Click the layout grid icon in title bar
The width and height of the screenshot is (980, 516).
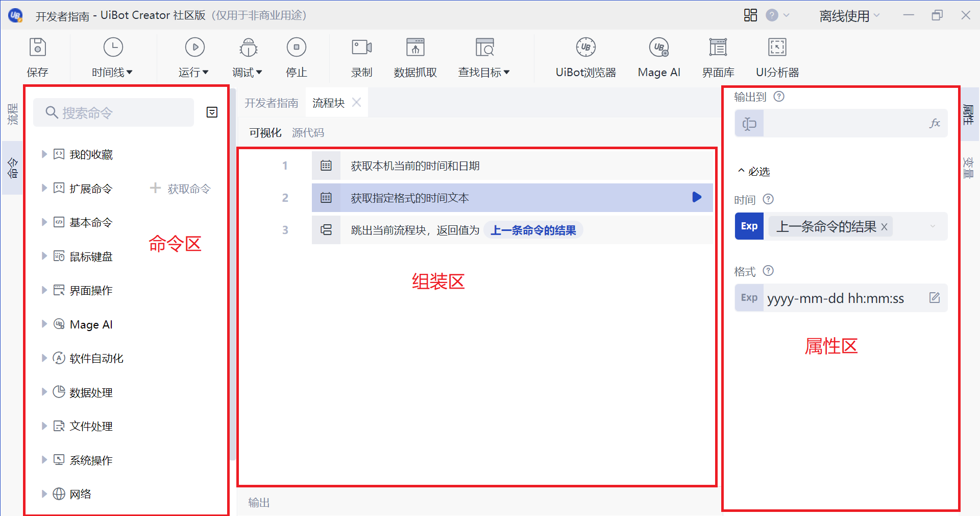pyautogui.click(x=750, y=15)
